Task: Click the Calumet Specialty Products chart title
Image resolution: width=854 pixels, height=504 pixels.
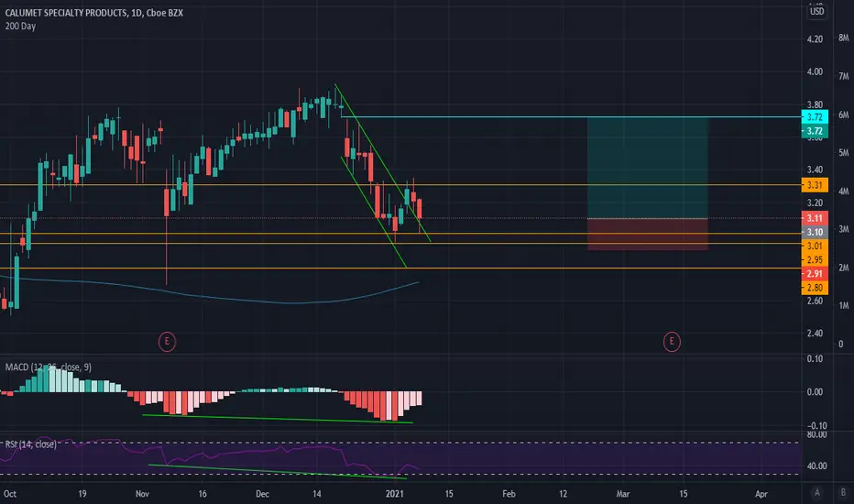Action: pyautogui.click(x=93, y=13)
